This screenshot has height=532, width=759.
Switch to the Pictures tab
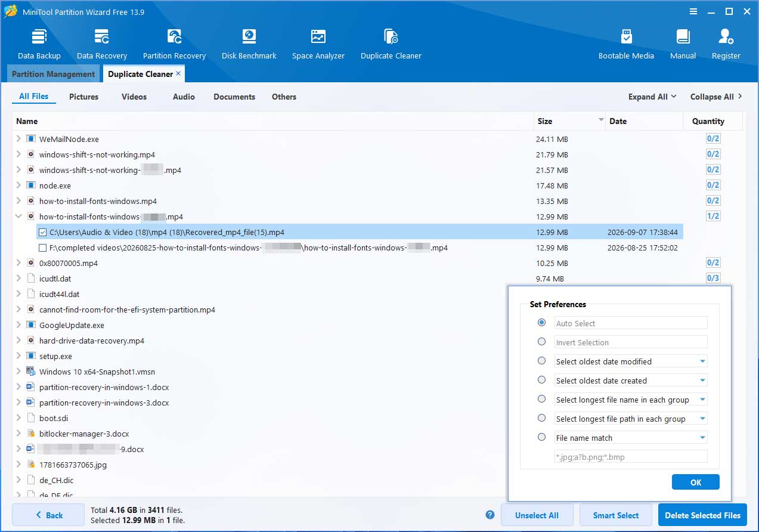[83, 97]
